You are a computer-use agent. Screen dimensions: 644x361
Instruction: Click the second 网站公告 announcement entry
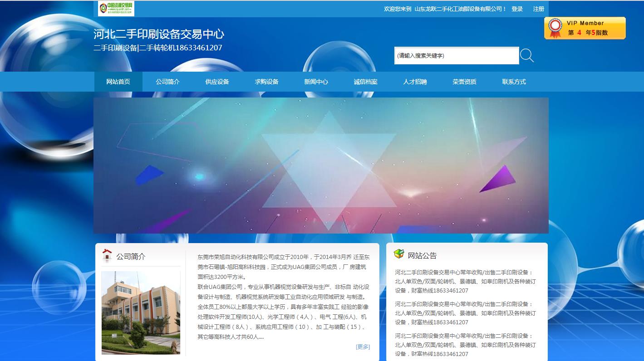click(466, 313)
